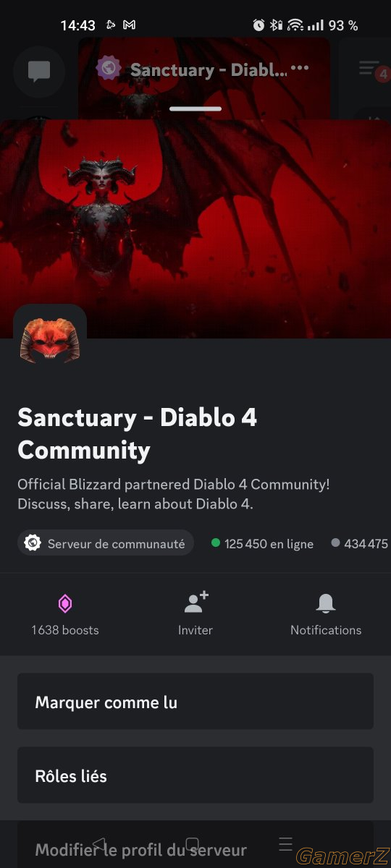Tap the Android back navigation button

click(x=99, y=843)
